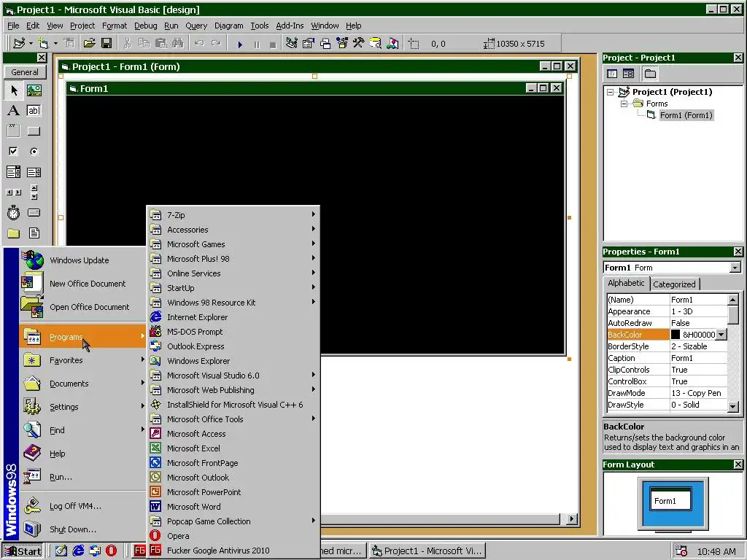Open the Add-Ins menu
The height and width of the screenshot is (560, 747).
290,26
